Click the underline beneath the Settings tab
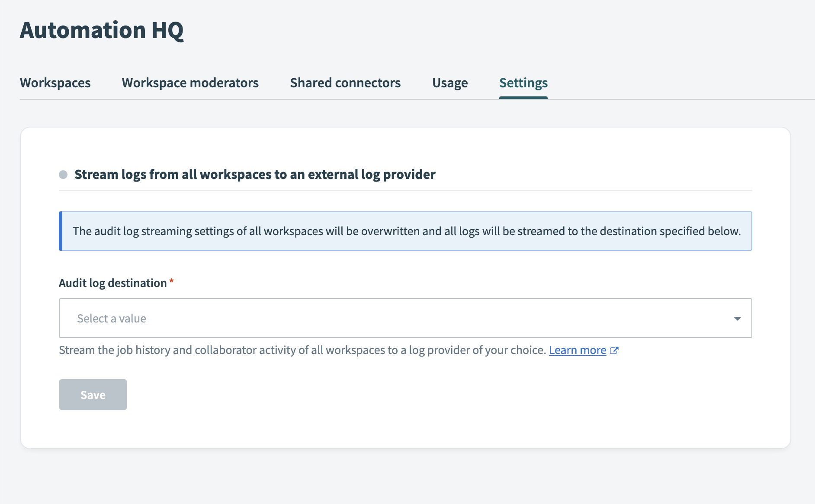Viewport: 815px width, 504px height. tap(523, 98)
